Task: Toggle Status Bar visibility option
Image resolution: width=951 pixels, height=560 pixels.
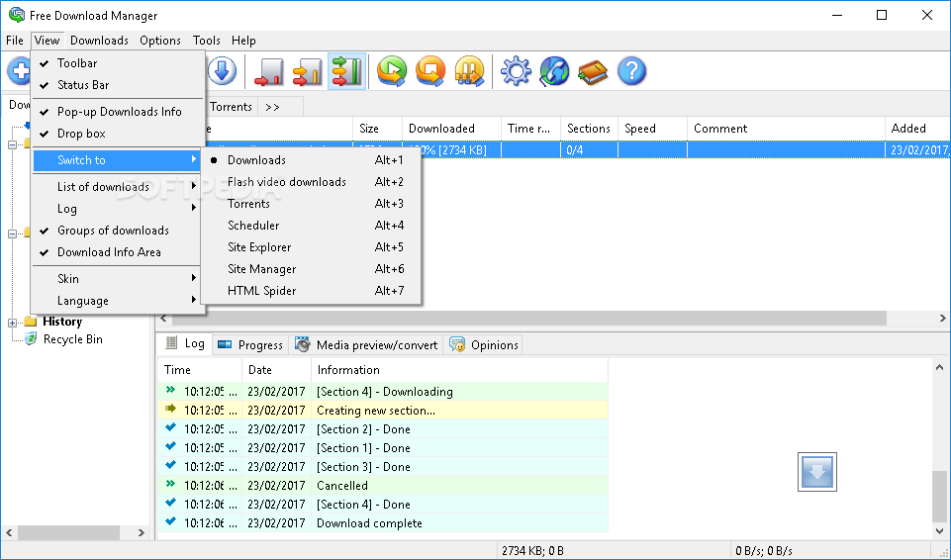Action: (x=118, y=85)
